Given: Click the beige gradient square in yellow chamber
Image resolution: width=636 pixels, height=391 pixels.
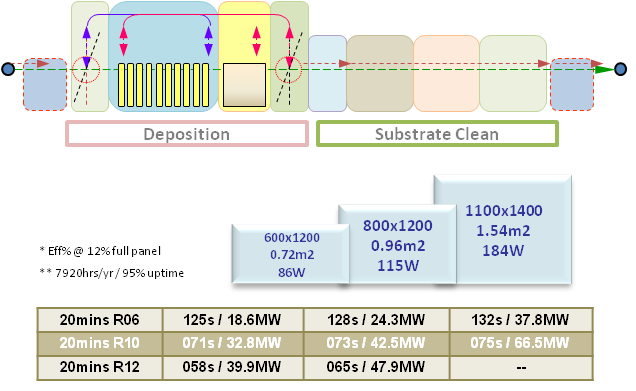Looking at the screenshot, I should click(x=244, y=85).
